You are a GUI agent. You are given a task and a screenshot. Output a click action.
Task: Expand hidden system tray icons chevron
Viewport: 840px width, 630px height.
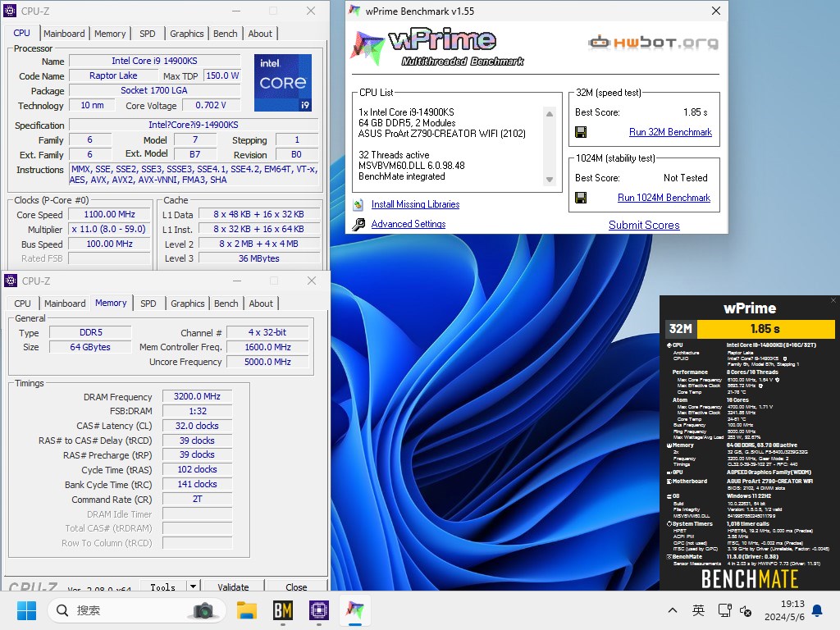coord(673,610)
